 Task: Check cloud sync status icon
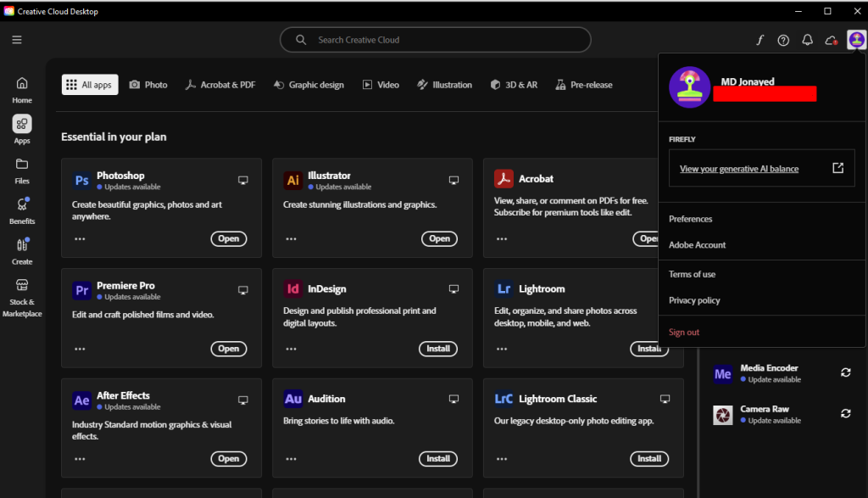(x=832, y=40)
